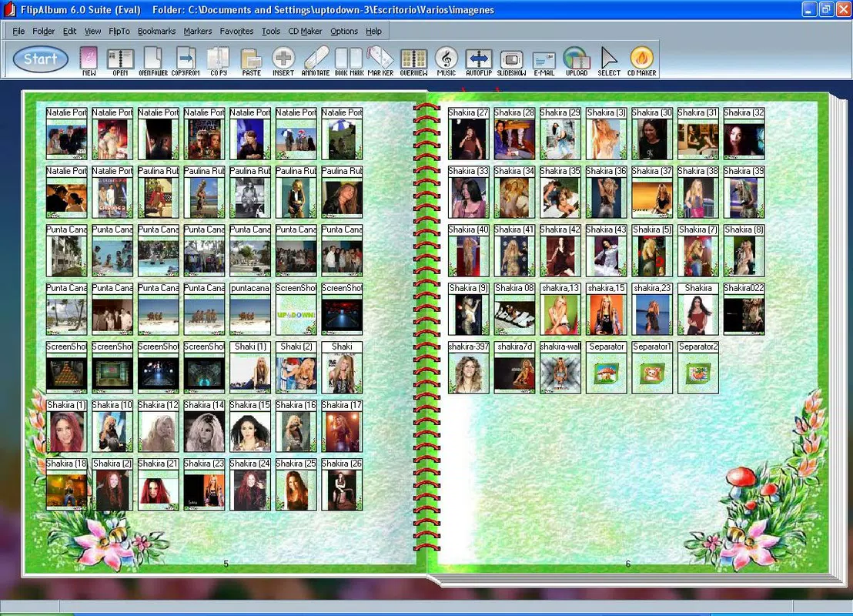Viewport: 853px width, 616px height.
Task: Select the Shakira 08 thumbnail
Action: coord(514,309)
